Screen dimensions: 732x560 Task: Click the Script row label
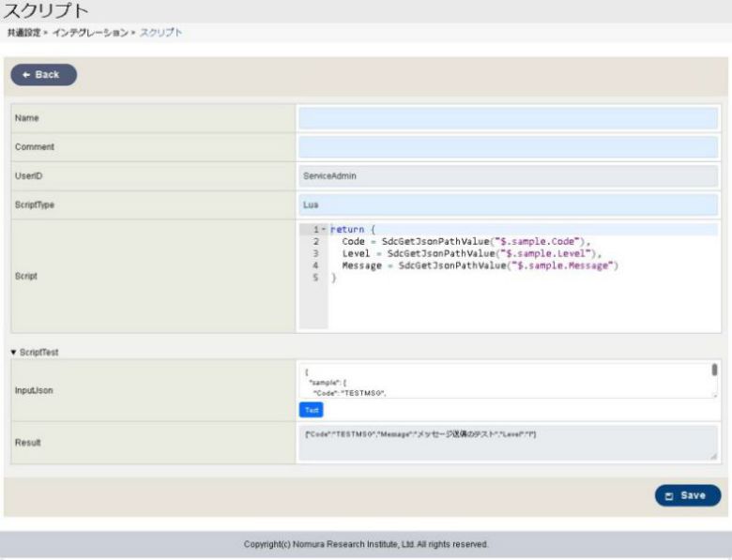[26, 276]
